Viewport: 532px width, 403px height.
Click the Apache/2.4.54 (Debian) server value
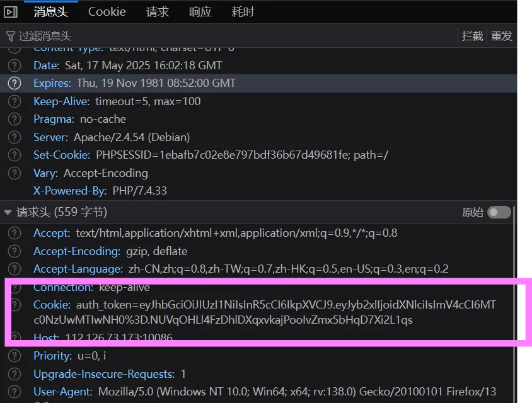[x=132, y=137]
